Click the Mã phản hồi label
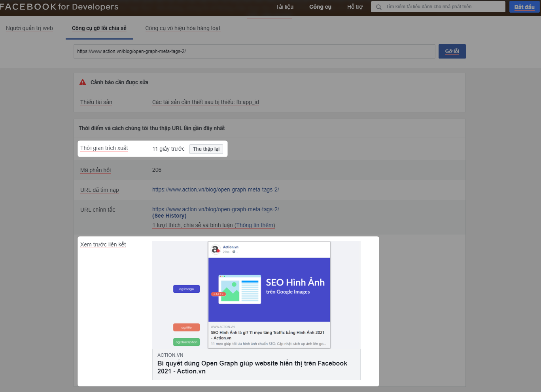This screenshot has height=392, width=541. pos(95,170)
